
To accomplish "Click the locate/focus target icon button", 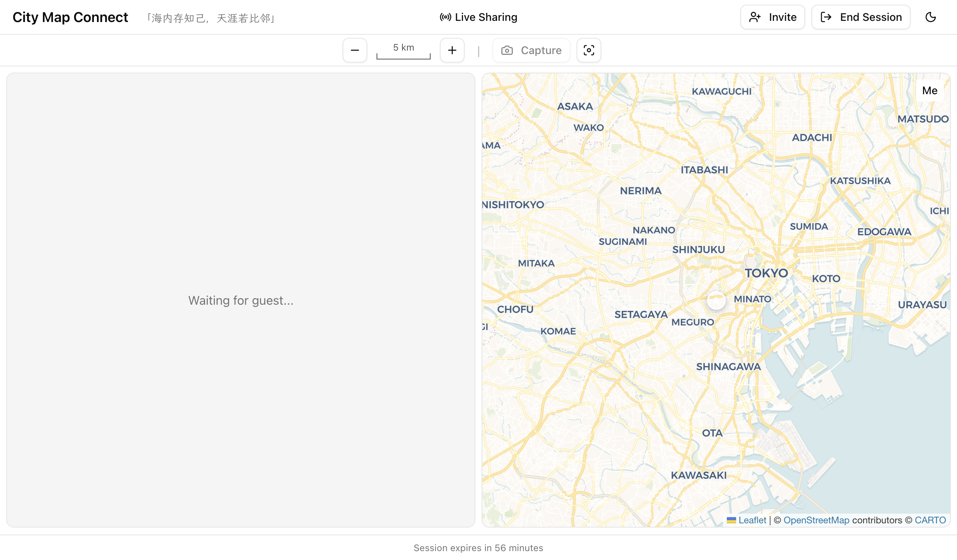I will coord(589,50).
